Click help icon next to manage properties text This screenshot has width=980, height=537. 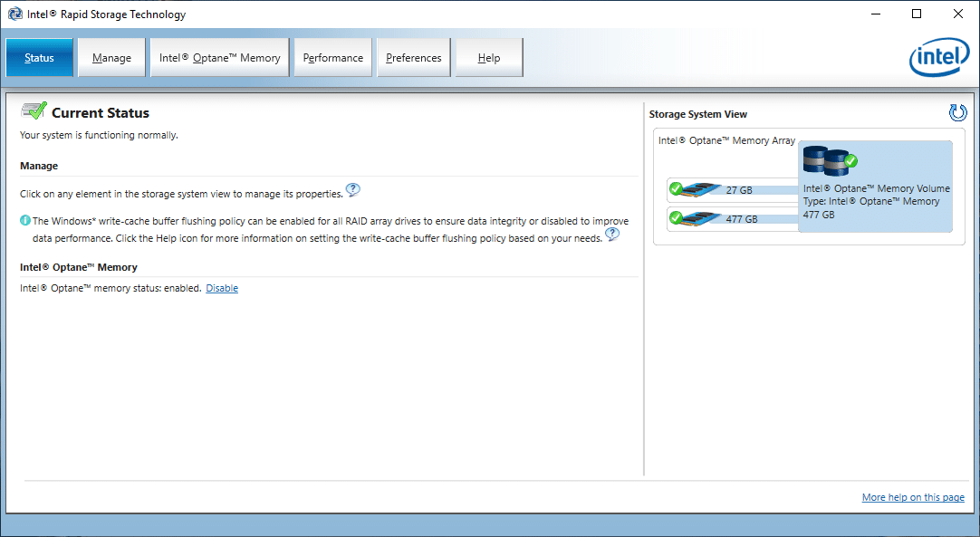(x=353, y=190)
